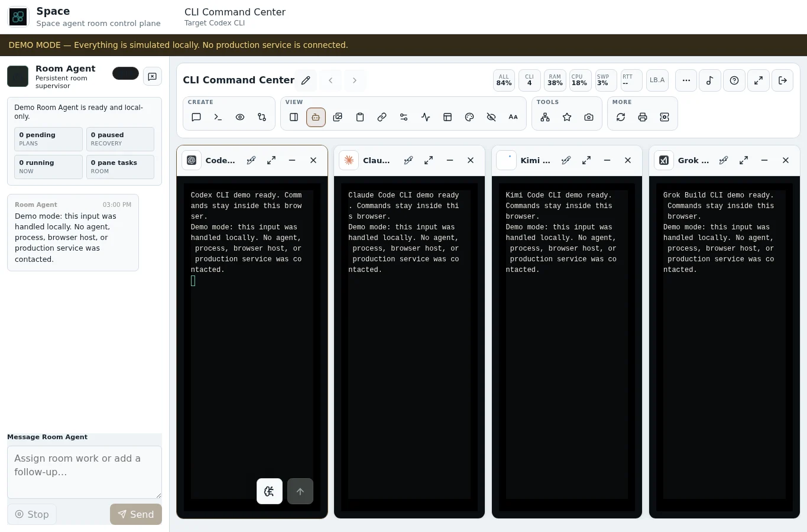Click the camera snapshot icon in Tools

[x=589, y=117]
